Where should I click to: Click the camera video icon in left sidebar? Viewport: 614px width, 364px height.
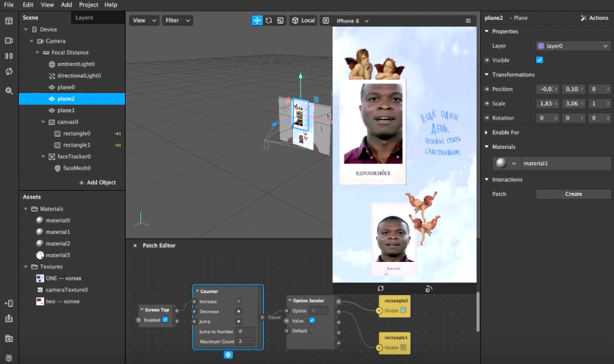click(x=9, y=40)
